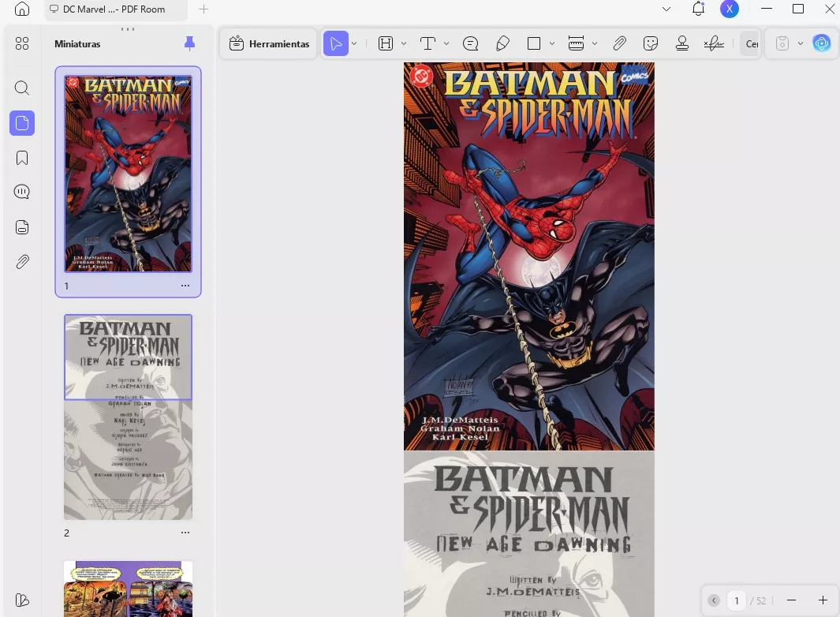Open the Bookmarks panel
Image resolution: width=840 pixels, height=617 pixels.
point(22,158)
